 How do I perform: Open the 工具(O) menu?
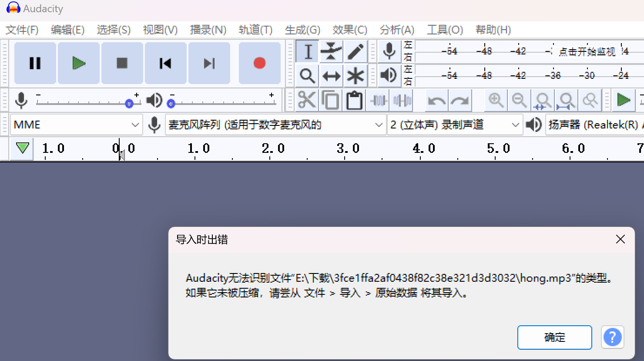pyautogui.click(x=445, y=30)
